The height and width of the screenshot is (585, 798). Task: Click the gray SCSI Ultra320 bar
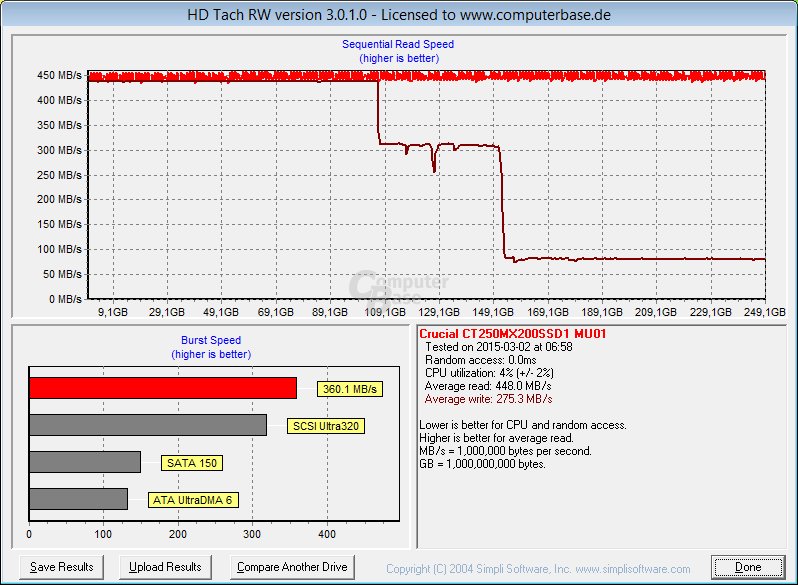coord(148,425)
